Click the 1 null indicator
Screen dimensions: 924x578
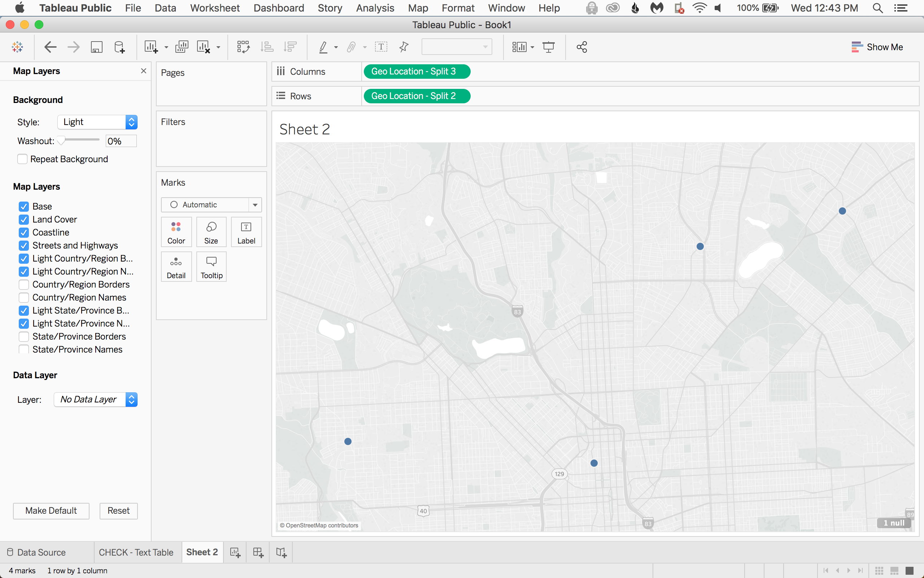[x=894, y=523]
